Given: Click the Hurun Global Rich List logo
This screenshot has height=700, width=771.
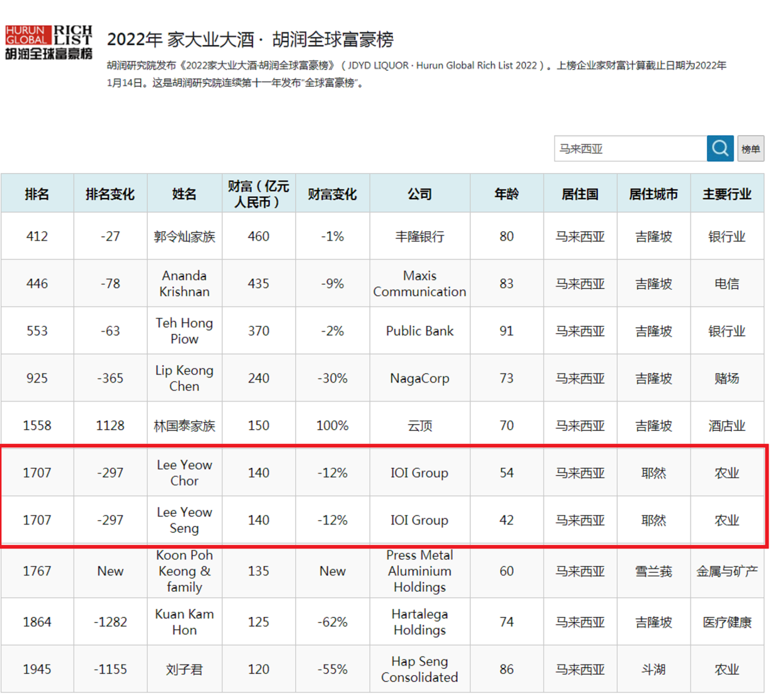Looking at the screenshot, I should click(x=49, y=40).
